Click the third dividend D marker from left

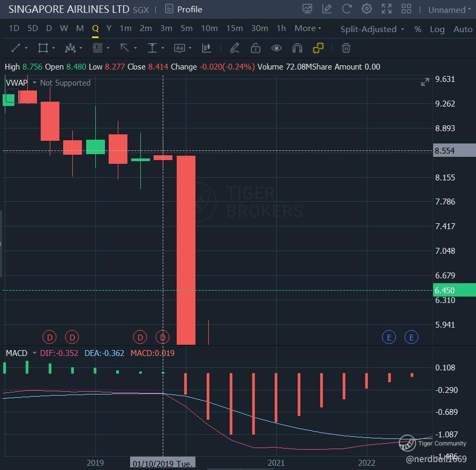click(140, 337)
